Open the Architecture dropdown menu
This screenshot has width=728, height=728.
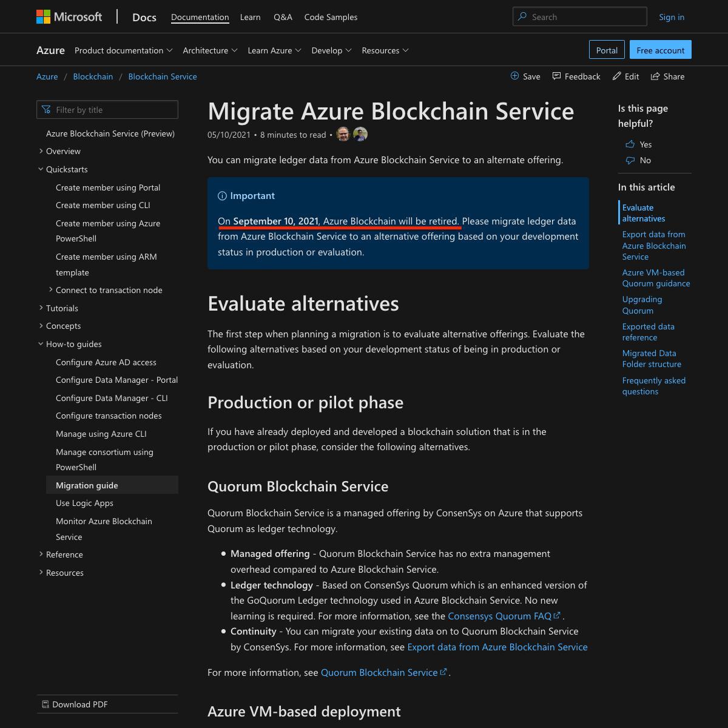point(210,50)
